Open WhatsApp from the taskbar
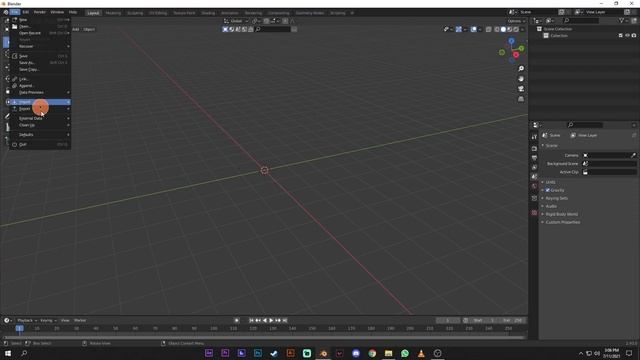 404,353
